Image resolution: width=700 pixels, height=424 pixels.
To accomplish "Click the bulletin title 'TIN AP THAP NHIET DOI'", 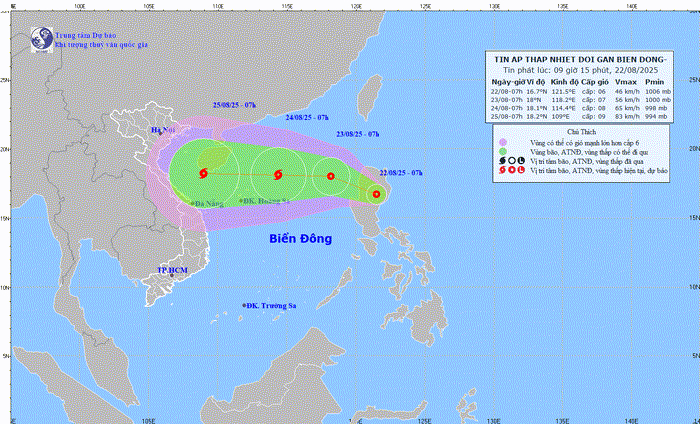I will click(x=580, y=59).
